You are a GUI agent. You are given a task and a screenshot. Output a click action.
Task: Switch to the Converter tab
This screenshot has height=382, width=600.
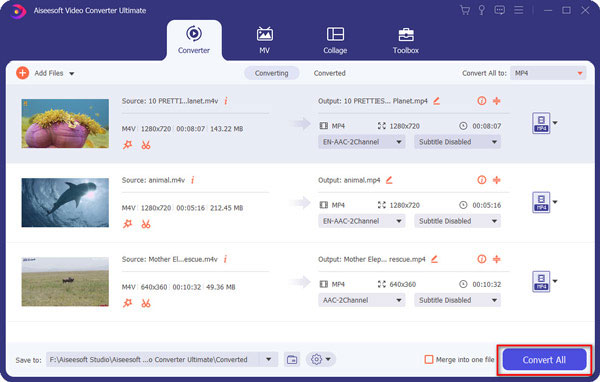tap(194, 40)
